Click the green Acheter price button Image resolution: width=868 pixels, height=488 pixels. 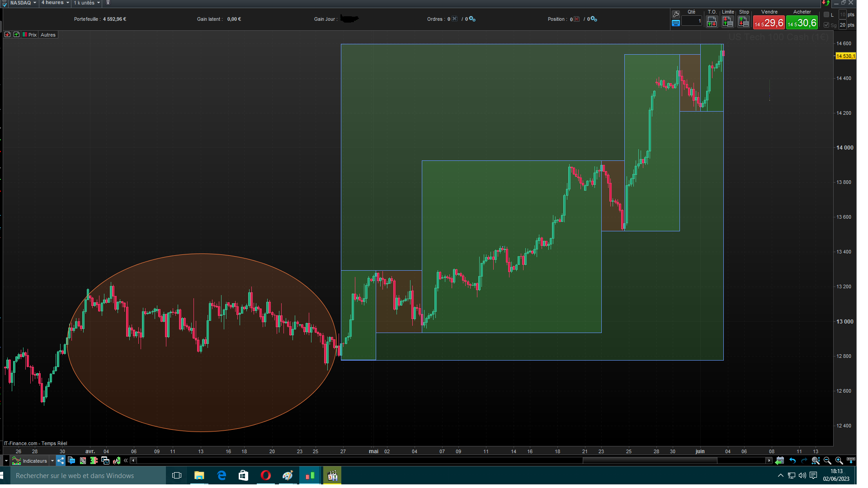pos(802,23)
